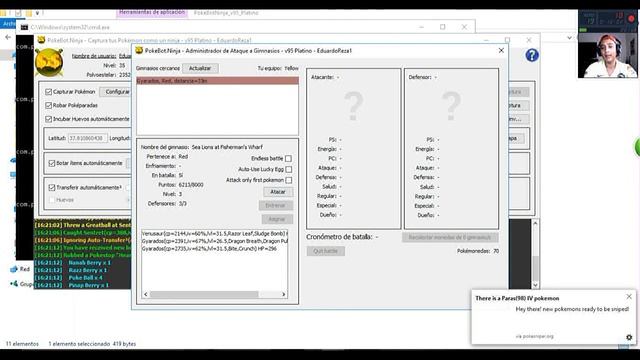The image size is (640, 360).
Task: Click the Latitud input field
Action: (87, 138)
